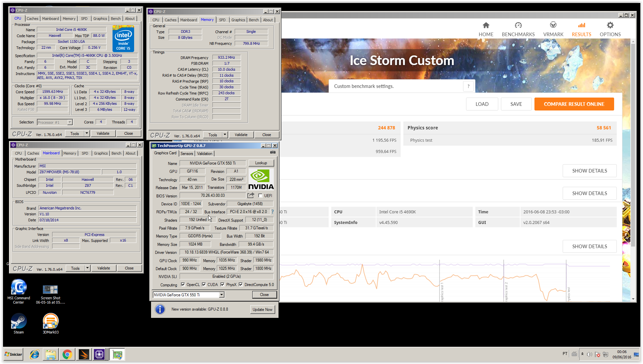Click the Close button in GPU-Z
The width and height of the screenshot is (643, 364).
tap(264, 295)
